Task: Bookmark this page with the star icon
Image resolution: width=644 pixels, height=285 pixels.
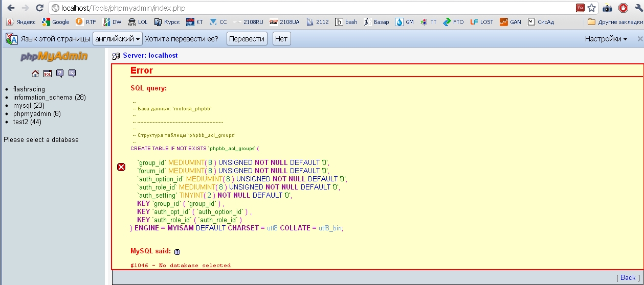Action: point(592,8)
